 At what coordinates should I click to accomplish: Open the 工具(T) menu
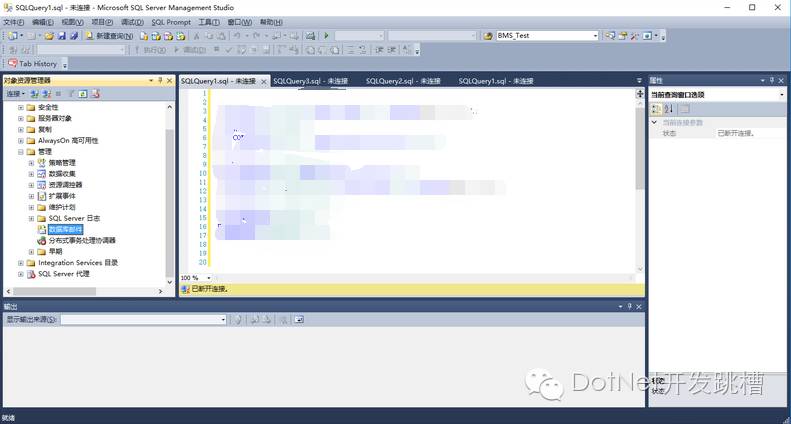coord(209,22)
